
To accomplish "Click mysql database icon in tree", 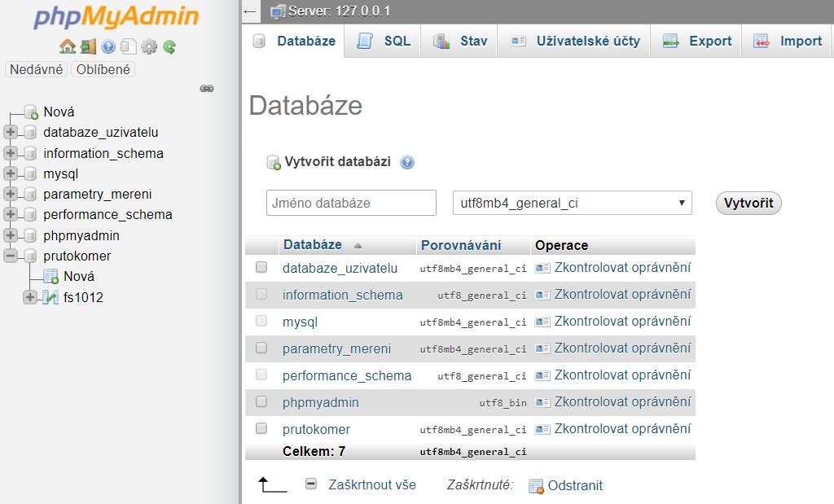I will click(30, 174).
